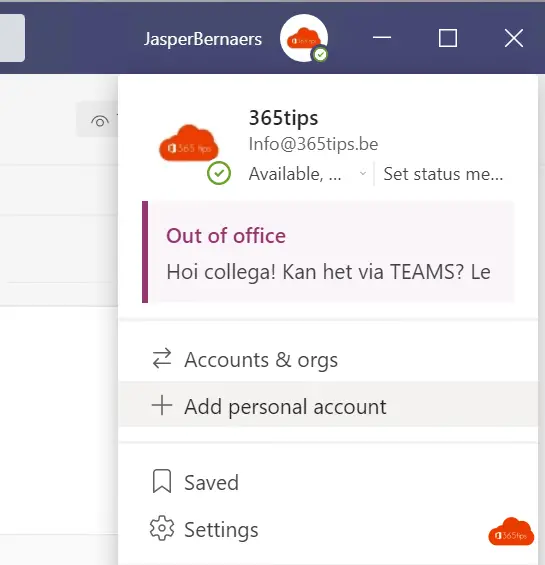Select Add personal account
The image size is (545, 565).
click(328, 405)
